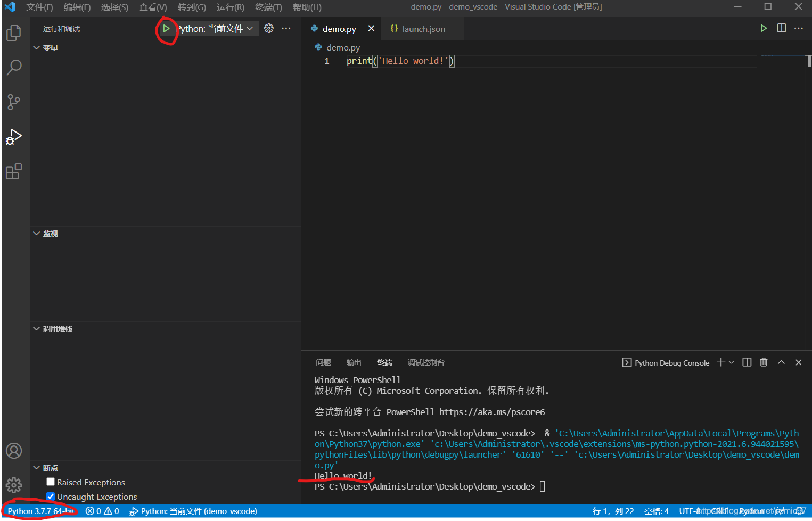Screen dimensions: 812x521
Task: Switch to the 输出 output panel tab
Action: click(354, 362)
